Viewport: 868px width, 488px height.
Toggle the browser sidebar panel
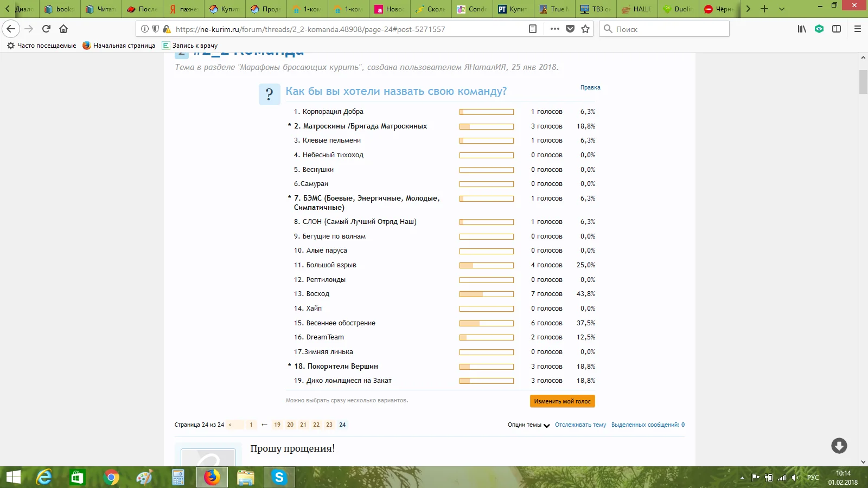pyautogui.click(x=837, y=29)
